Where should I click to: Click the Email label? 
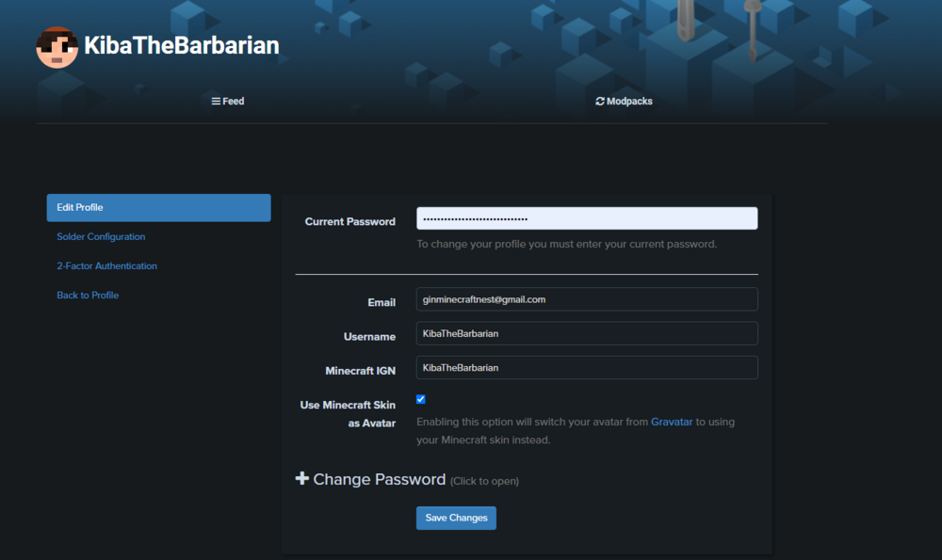(382, 302)
